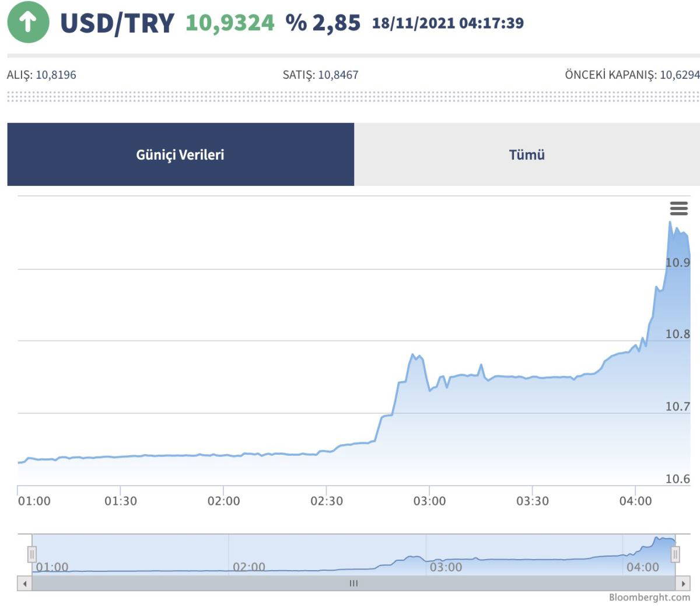
Task: Click the ALIŞ 10,8196 buy rate
Action: [41, 75]
